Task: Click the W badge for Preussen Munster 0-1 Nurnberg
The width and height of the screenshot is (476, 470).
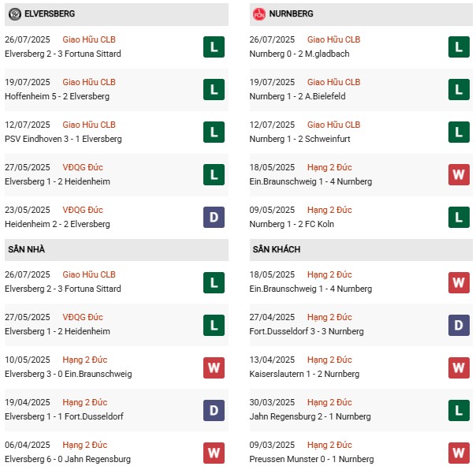Action: pyautogui.click(x=459, y=453)
